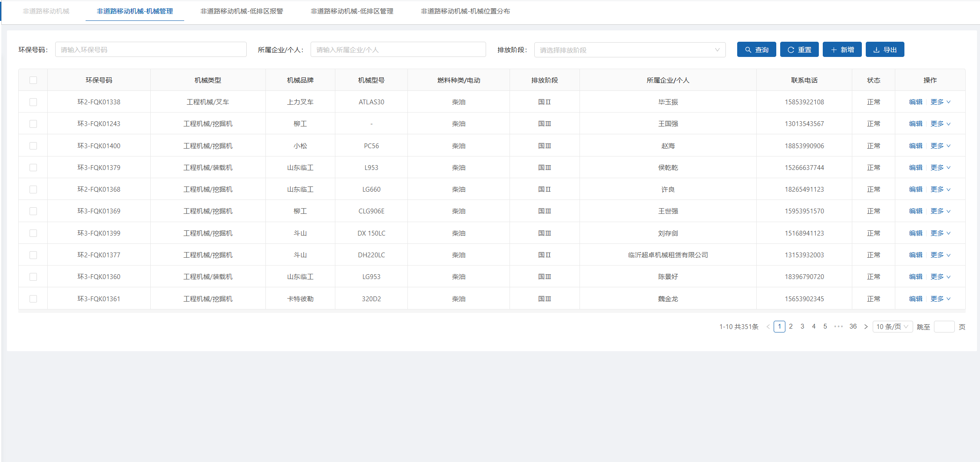This screenshot has width=980, height=462.
Task: Check the row 环3-FQK01369 checkbox
Action: 33,211
